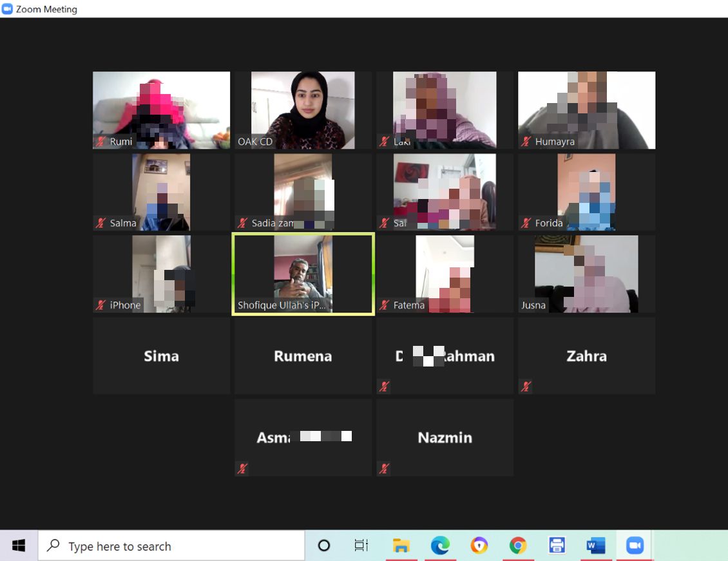This screenshot has height=561, width=728.
Task: Select the Sima participant tile
Action: [x=161, y=356]
